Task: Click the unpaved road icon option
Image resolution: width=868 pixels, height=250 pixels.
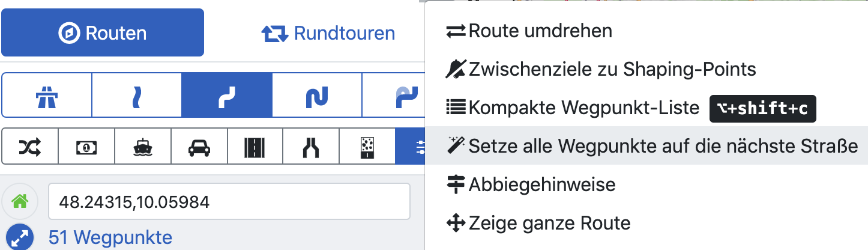Action: tap(367, 146)
